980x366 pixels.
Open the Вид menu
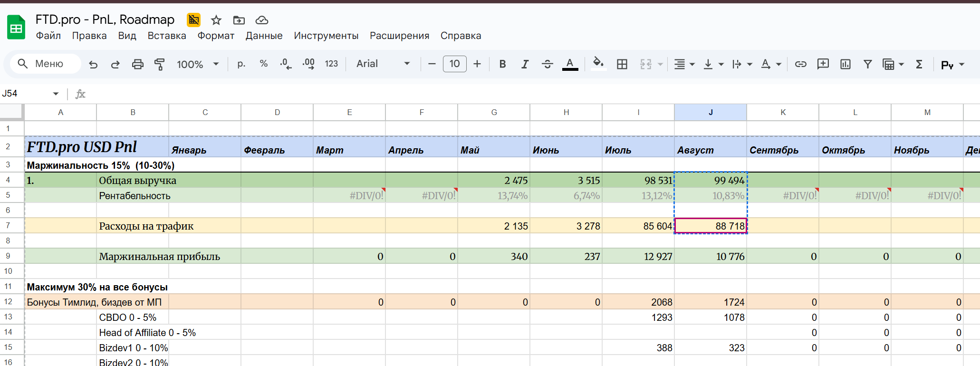coord(127,36)
